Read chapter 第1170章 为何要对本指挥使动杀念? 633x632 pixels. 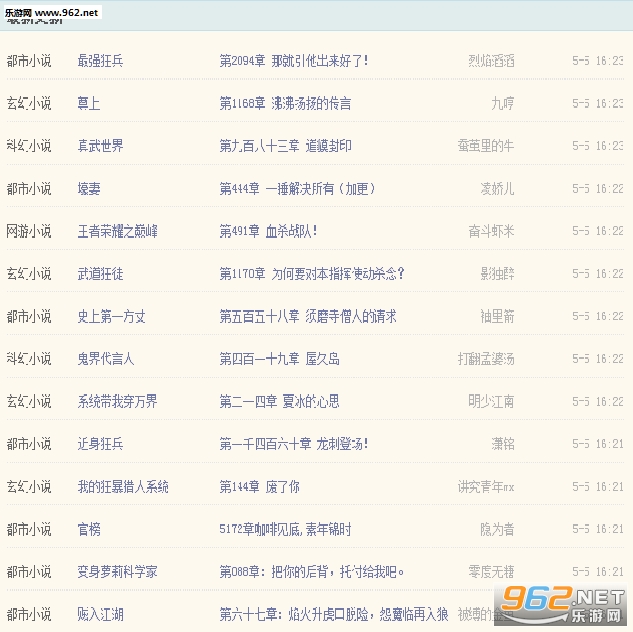coord(312,274)
